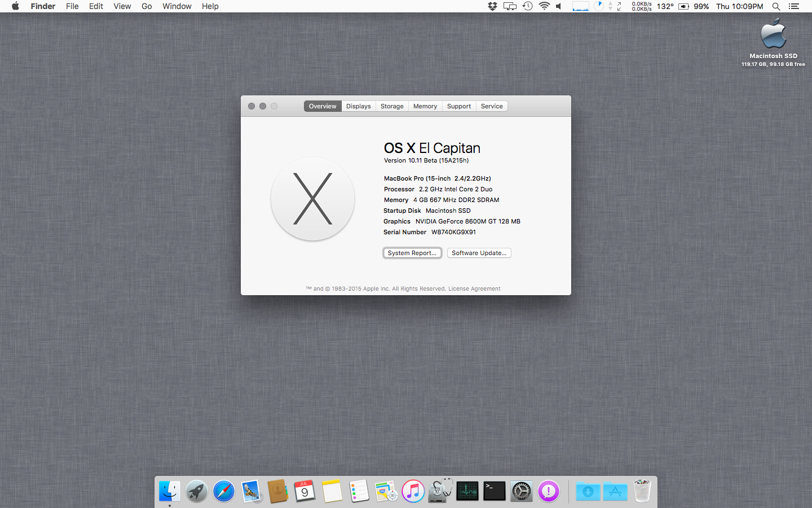This screenshot has width=812, height=508.
Task: Close the About This Mac window
Action: click(x=251, y=106)
